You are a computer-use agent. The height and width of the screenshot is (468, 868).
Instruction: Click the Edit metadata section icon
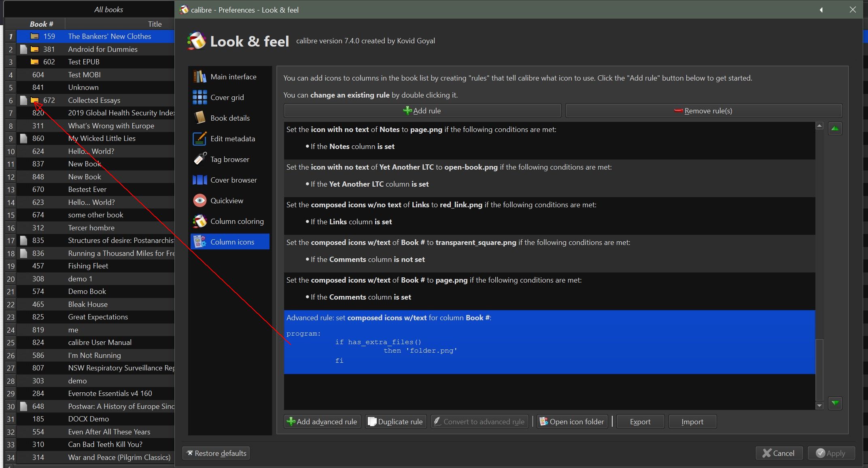[199, 138]
